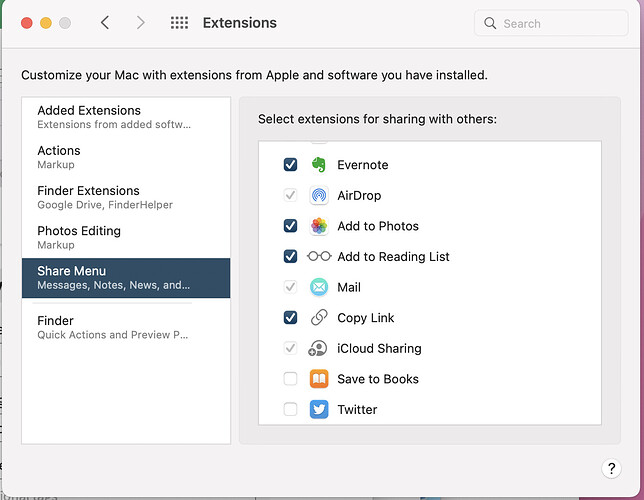Screen dimensions: 644x500
Task: Click the disabled grey zoom window button
Action: coord(65,23)
